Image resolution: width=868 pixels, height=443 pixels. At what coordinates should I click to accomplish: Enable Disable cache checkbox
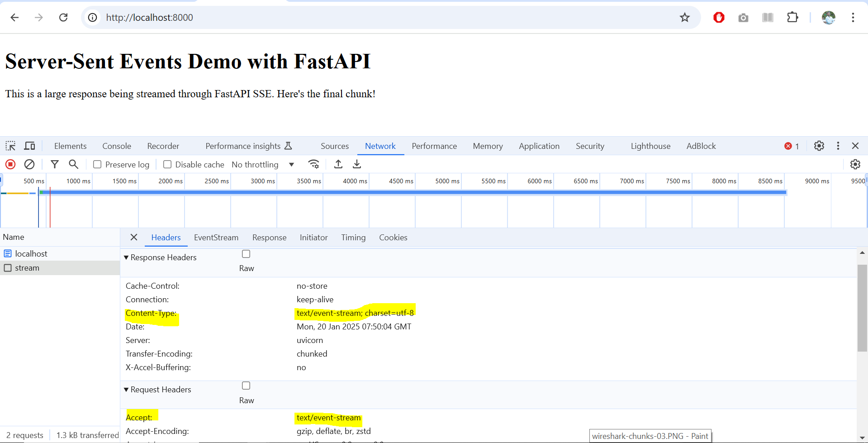(167, 164)
